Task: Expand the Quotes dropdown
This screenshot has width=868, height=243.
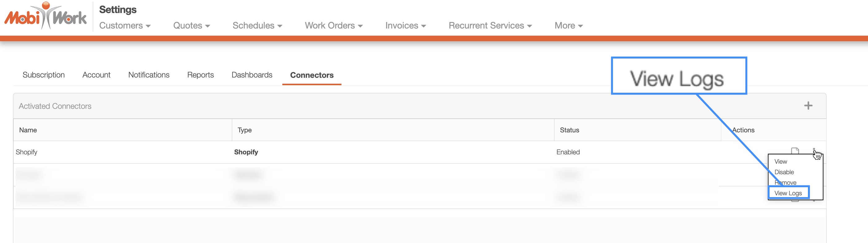Action: click(x=191, y=26)
